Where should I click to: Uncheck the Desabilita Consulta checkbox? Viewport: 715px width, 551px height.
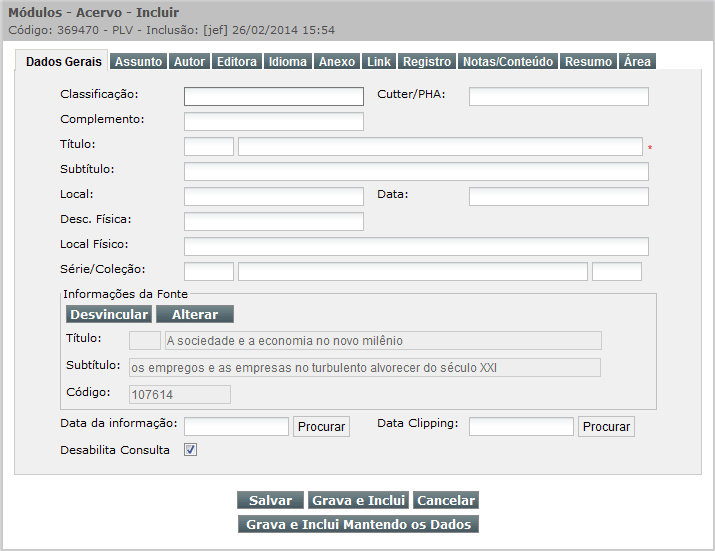tap(191, 450)
